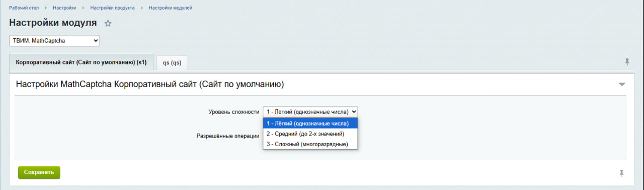Switch to the Корпоративный сайт (s1) tab
Image resolution: width=644 pixels, height=190 pixels.
click(x=81, y=62)
